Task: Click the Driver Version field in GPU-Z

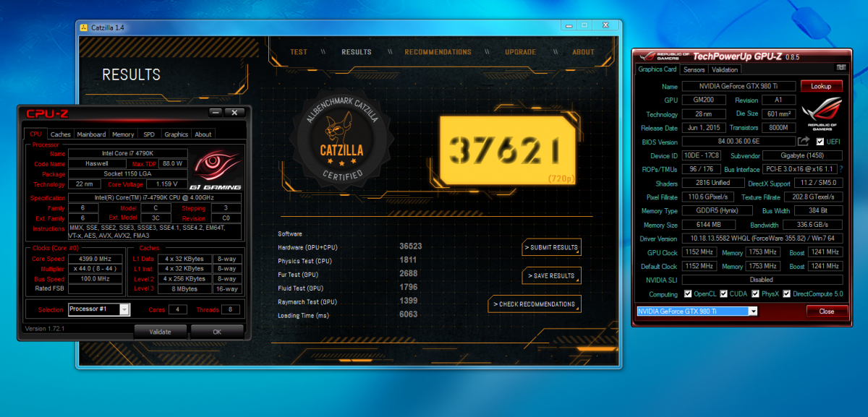Action: (x=762, y=238)
